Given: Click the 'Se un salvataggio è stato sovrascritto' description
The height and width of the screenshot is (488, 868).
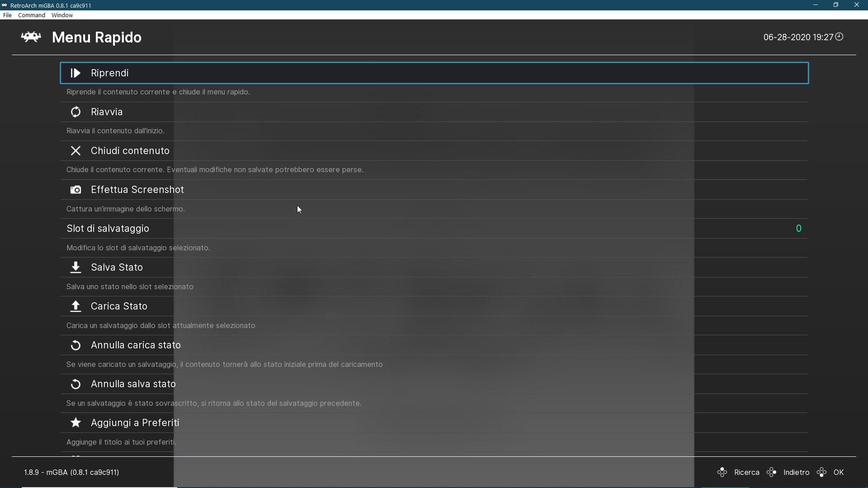Looking at the screenshot, I should [214, 403].
